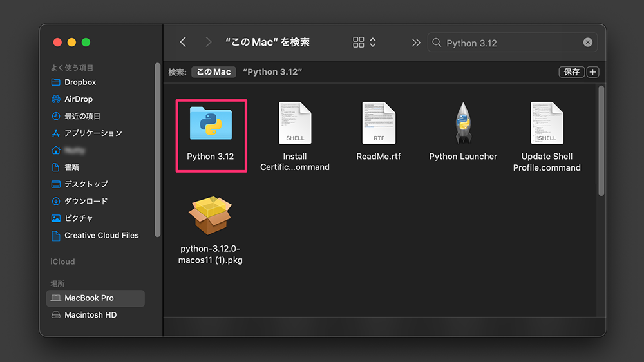Image resolution: width=644 pixels, height=362 pixels.
Task: Add a search criterion with plus button
Action: (592, 72)
